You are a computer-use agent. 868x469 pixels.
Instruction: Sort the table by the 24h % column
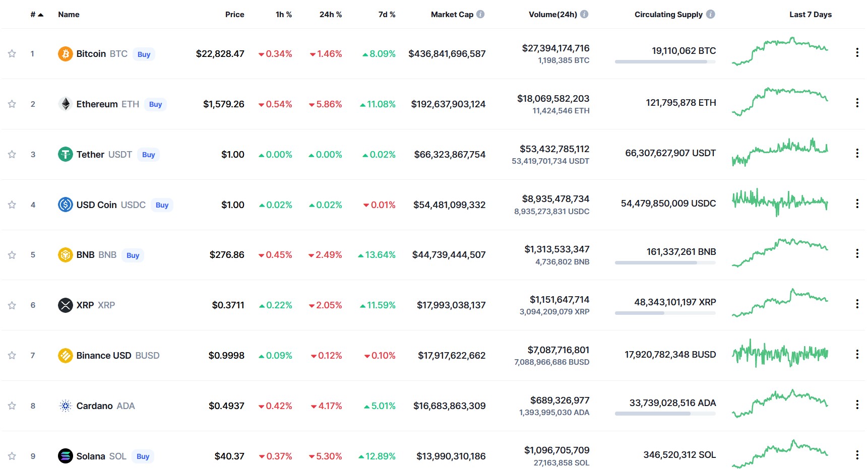click(331, 15)
